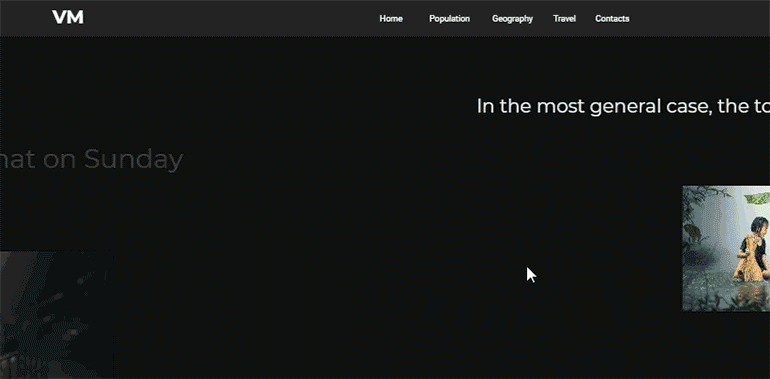Click the green leaf atop the photo

click(757, 198)
